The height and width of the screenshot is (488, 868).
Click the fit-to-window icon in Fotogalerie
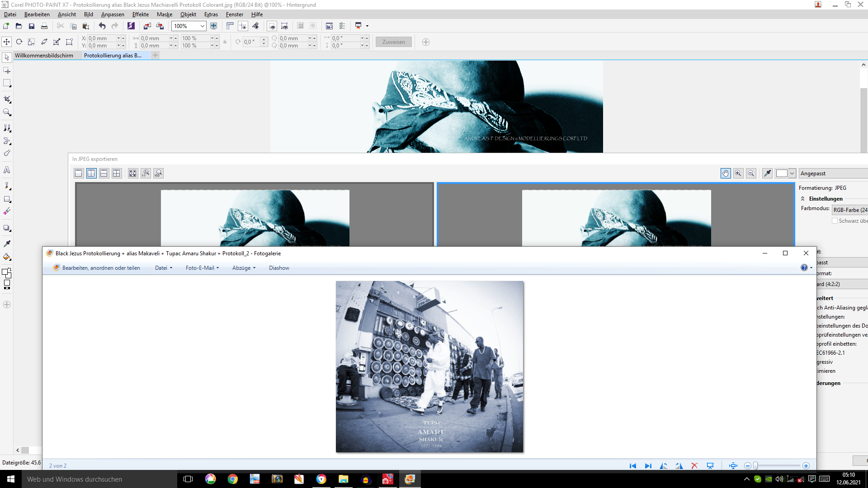[733, 466]
